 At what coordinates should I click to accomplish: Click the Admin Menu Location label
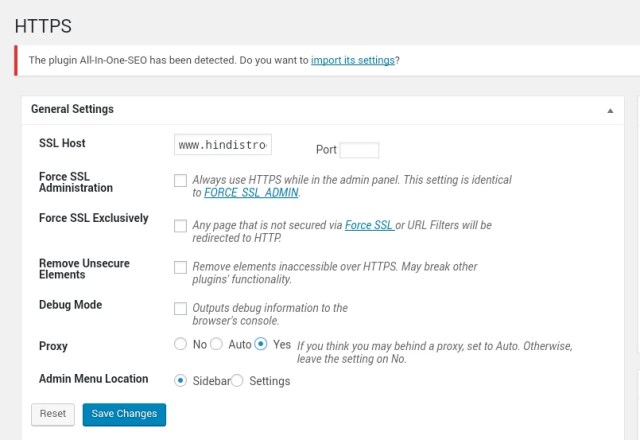[93, 379]
